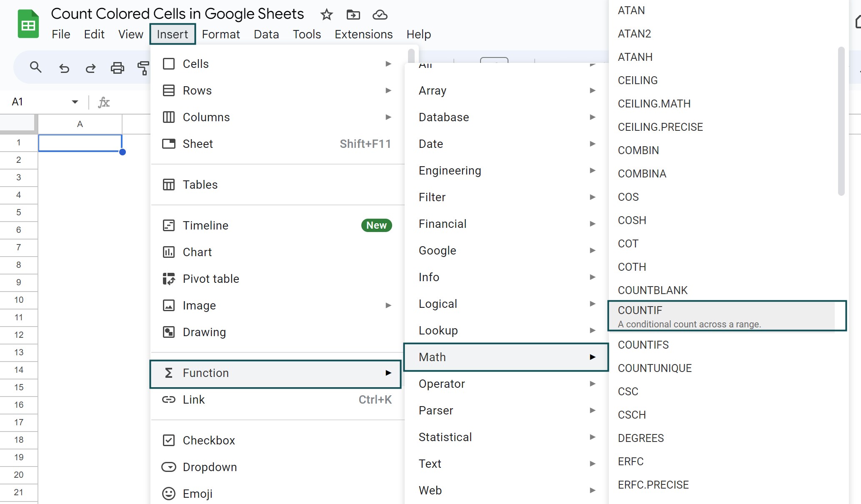861x504 pixels.
Task: Open the Edit menu
Action: coord(94,34)
